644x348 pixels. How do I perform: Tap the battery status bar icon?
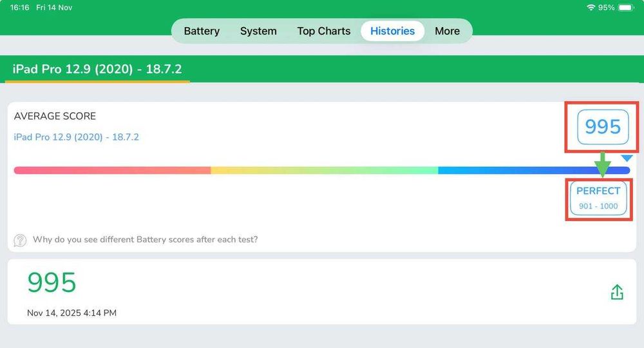(626, 8)
